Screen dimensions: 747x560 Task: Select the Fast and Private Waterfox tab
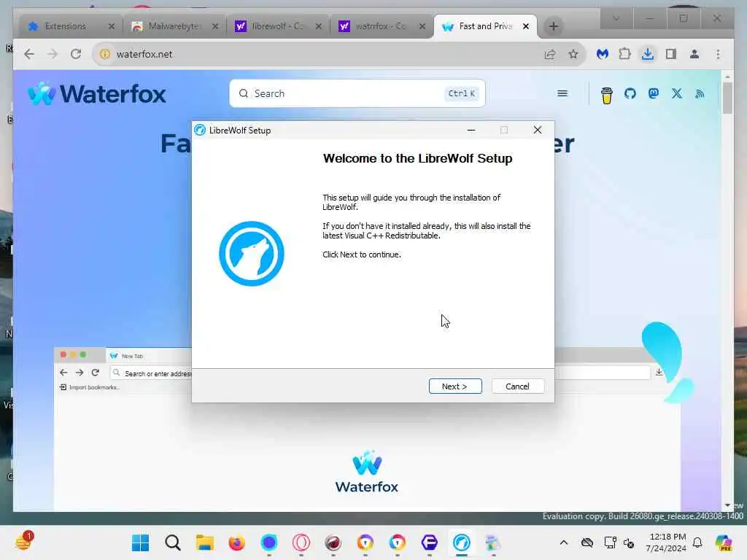[x=485, y=26]
